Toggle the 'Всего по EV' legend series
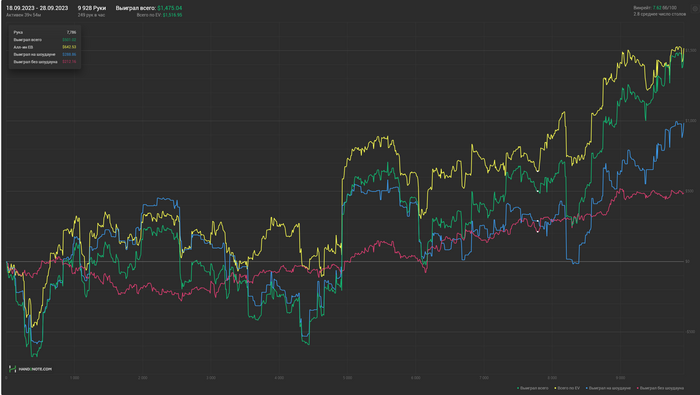Image resolution: width=700 pixels, height=395 pixels. (x=567, y=388)
